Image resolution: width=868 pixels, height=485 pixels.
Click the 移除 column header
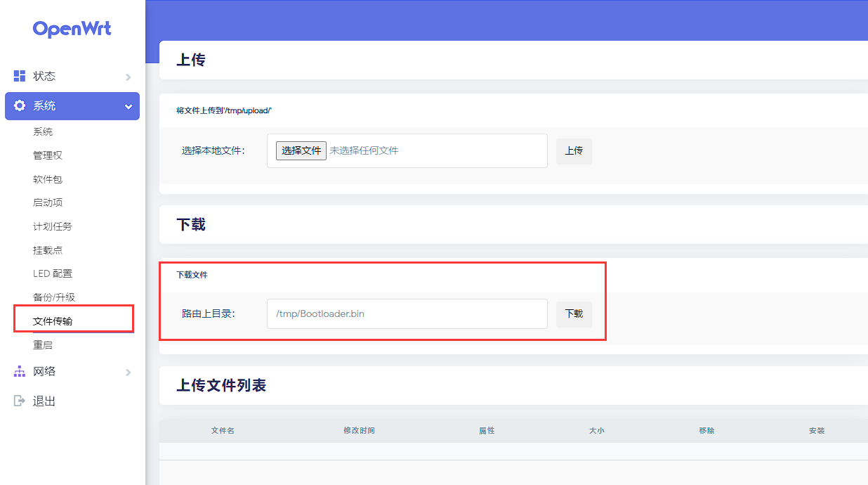point(706,430)
